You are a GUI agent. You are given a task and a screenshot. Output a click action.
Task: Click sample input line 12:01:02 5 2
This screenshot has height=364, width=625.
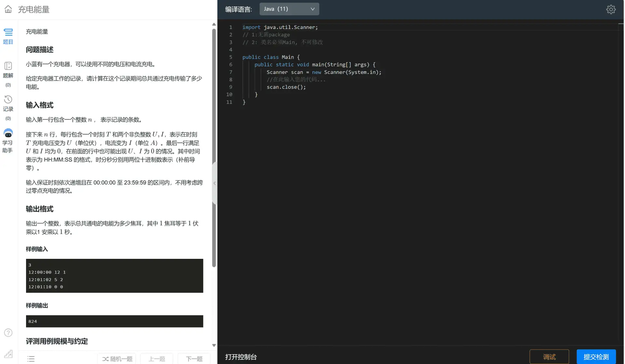tap(46, 280)
